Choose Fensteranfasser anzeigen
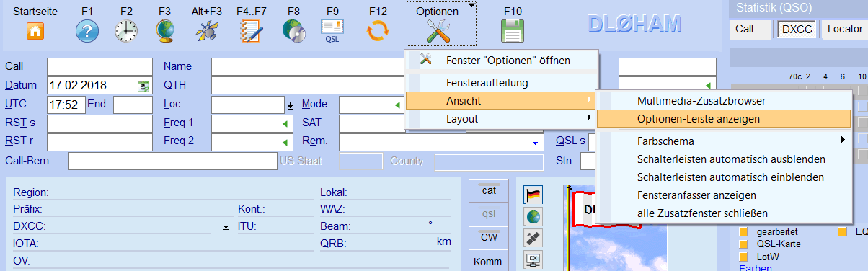This screenshot has width=868, height=271. (723, 195)
